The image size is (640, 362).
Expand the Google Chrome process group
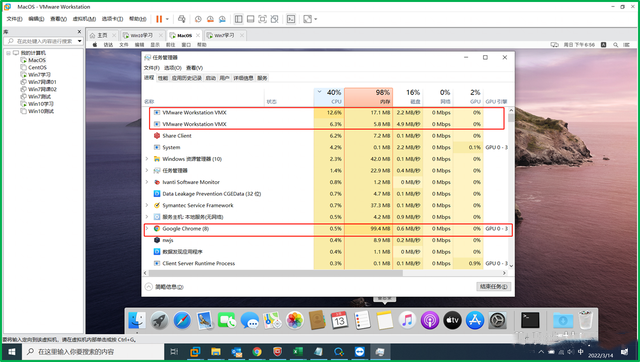[x=147, y=229]
